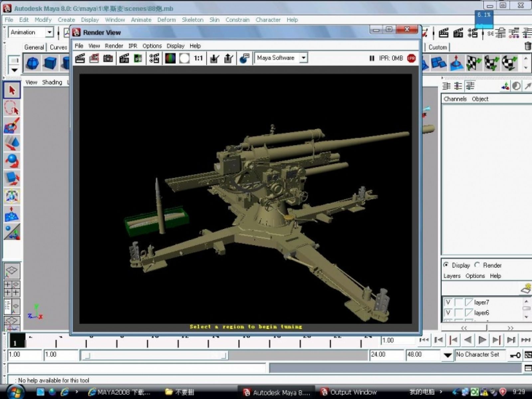Go to start of playback range
Image resolution: width=532 pixels, height=399 pixels.
coord(424,340)
